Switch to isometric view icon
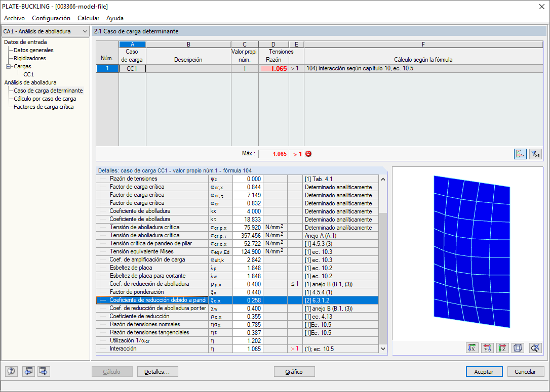 pyautogui.click(x=518, y=348)
